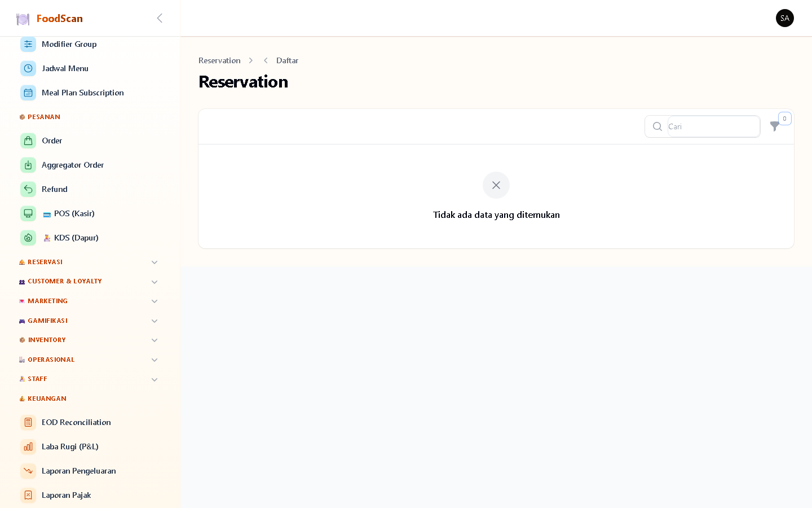Click the Refund return arrow icon
Screen dimensions: 812x508
tap(28, 189)
